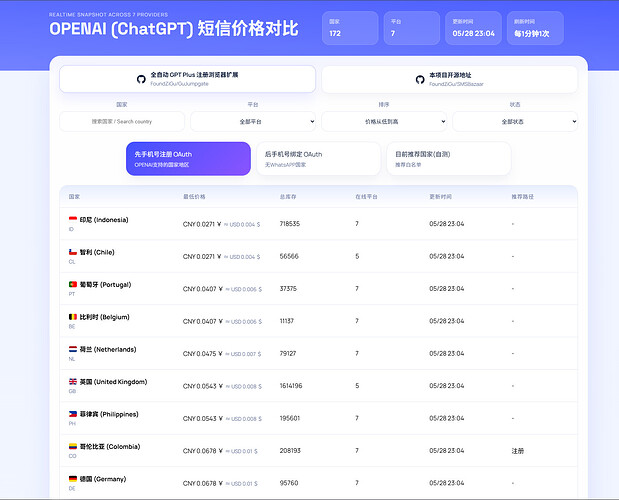This screenshot has height=500, width=619.
Task: Focus the 搜索国家 / Search country field
Action: pos(122,122)
